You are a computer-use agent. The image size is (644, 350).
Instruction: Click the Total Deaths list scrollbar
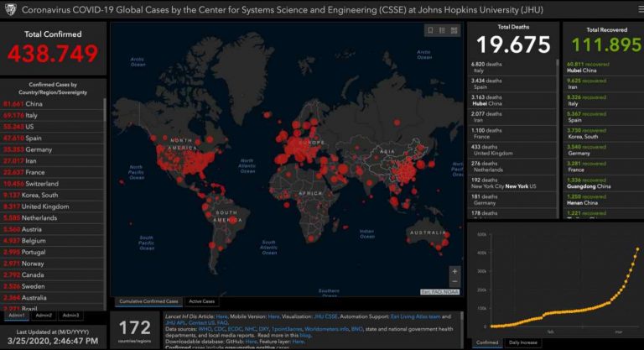click(x=556, y=84)
